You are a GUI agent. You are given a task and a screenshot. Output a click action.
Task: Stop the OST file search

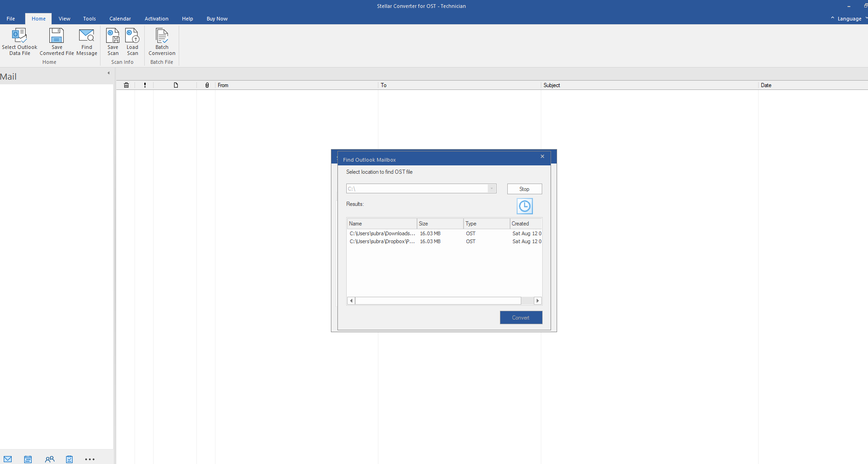pyautogui.click(x=525, y=189)
